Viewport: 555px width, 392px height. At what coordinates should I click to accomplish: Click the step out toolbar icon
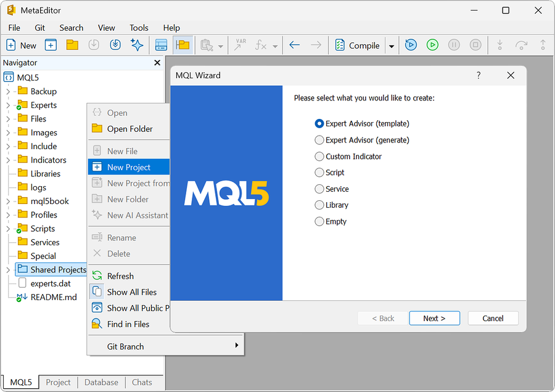point(543,45)
